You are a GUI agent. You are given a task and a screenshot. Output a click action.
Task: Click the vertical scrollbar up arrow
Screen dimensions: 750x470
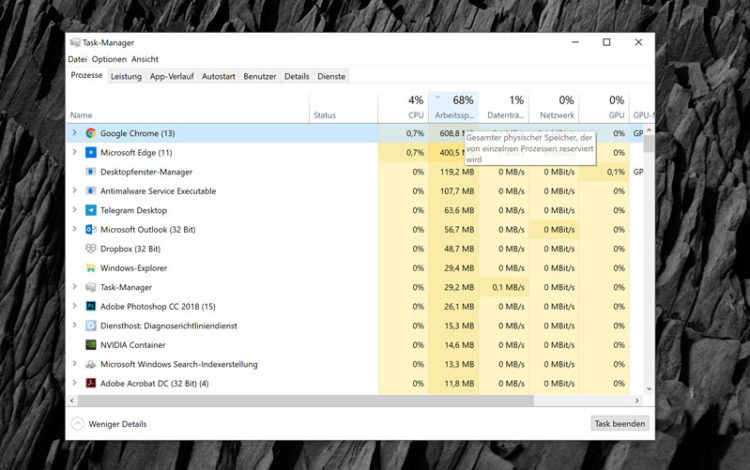tap(649, 130)
